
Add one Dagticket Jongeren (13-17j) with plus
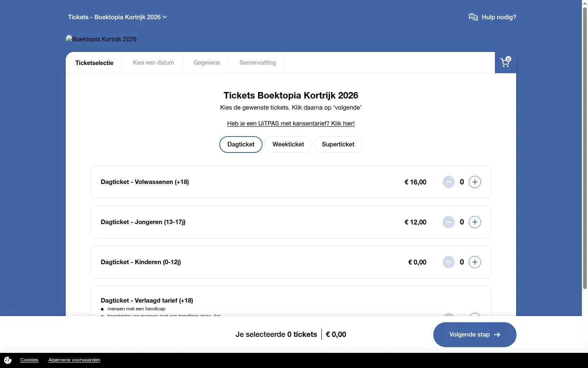474,222
